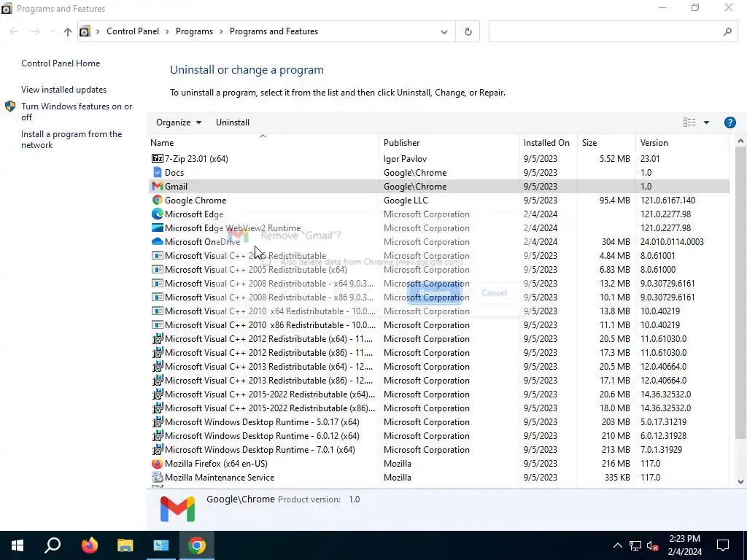Sort by Size column header
The width and height of the screenshot is (747, 560).
(606, 142)
